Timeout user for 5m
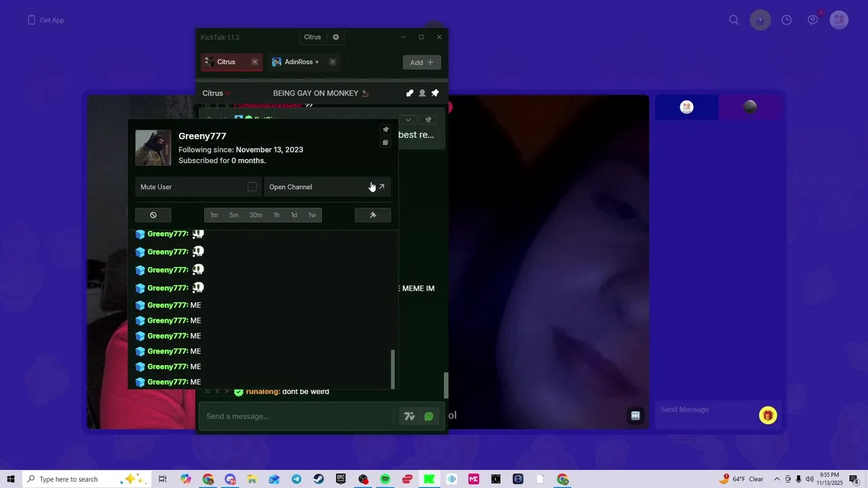This screenshot has height=488, width=868. [233, 215]
